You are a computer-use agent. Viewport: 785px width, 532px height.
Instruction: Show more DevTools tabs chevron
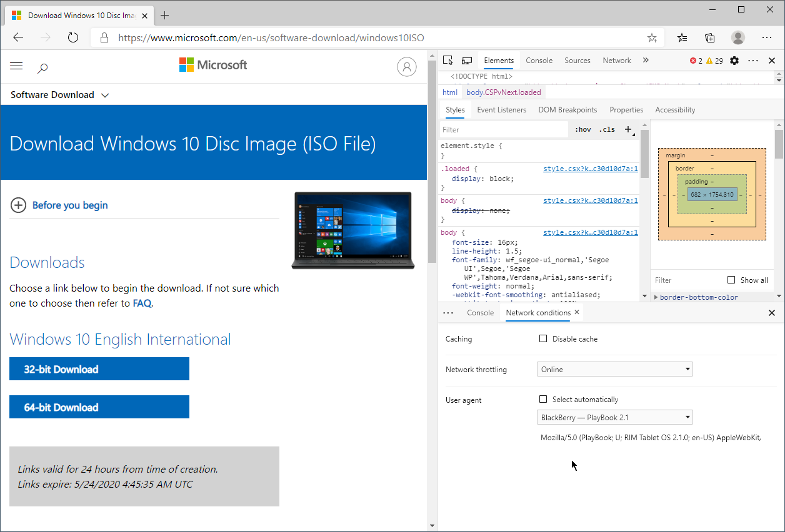pos(646,61)
